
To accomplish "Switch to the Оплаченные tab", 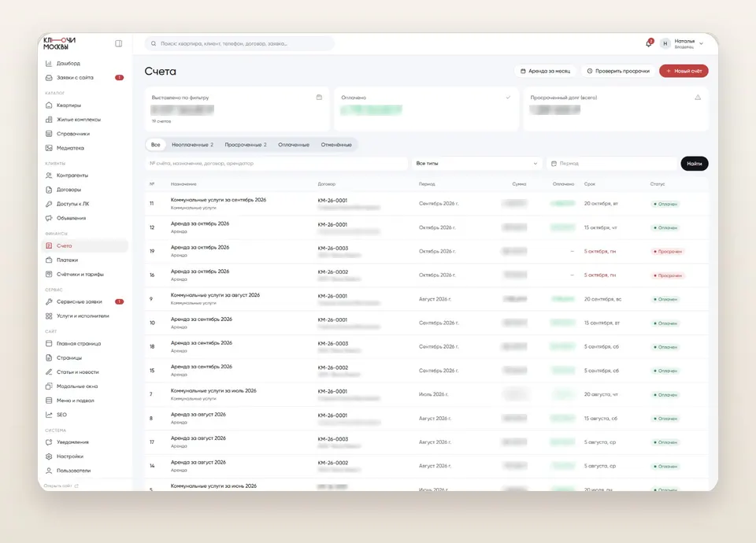I will coord(294,145).
